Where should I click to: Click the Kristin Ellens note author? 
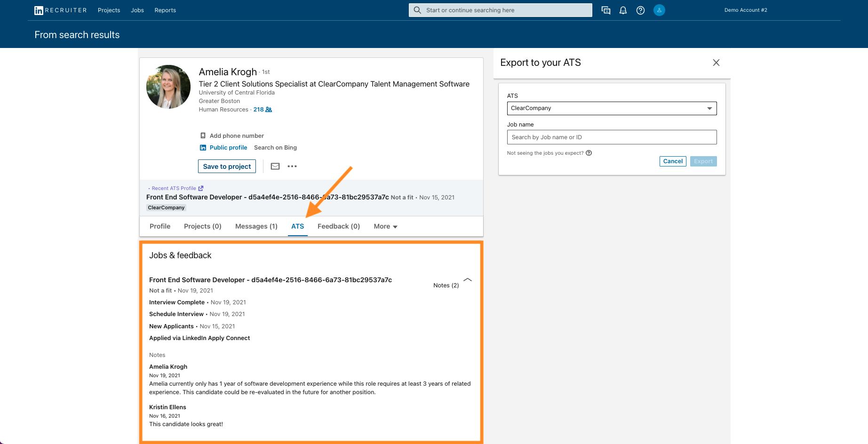[x=167, y=407]
